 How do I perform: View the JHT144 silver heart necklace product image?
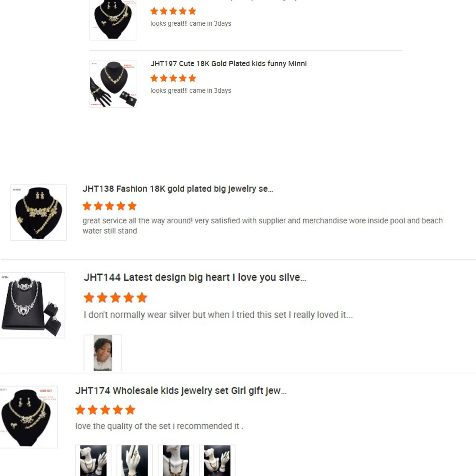(32, 305)
